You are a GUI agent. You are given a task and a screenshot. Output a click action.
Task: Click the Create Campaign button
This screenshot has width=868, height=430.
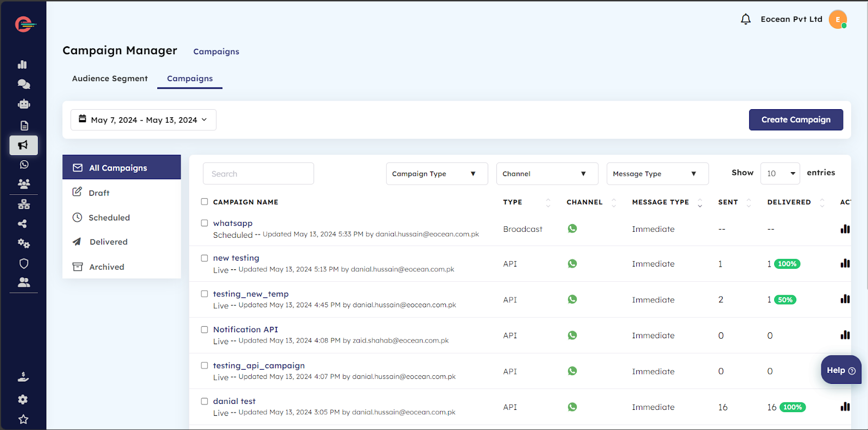pyautogui.click(x=795, y=120)
